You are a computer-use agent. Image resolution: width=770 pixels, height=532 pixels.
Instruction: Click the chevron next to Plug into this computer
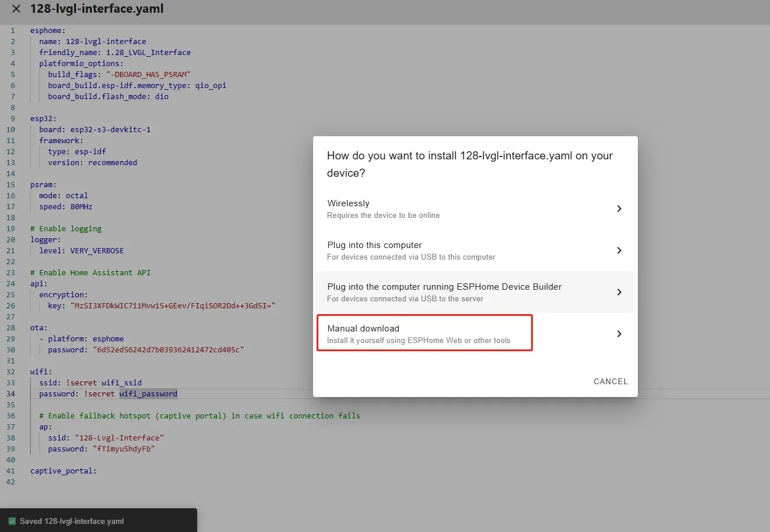coord(619,250)
